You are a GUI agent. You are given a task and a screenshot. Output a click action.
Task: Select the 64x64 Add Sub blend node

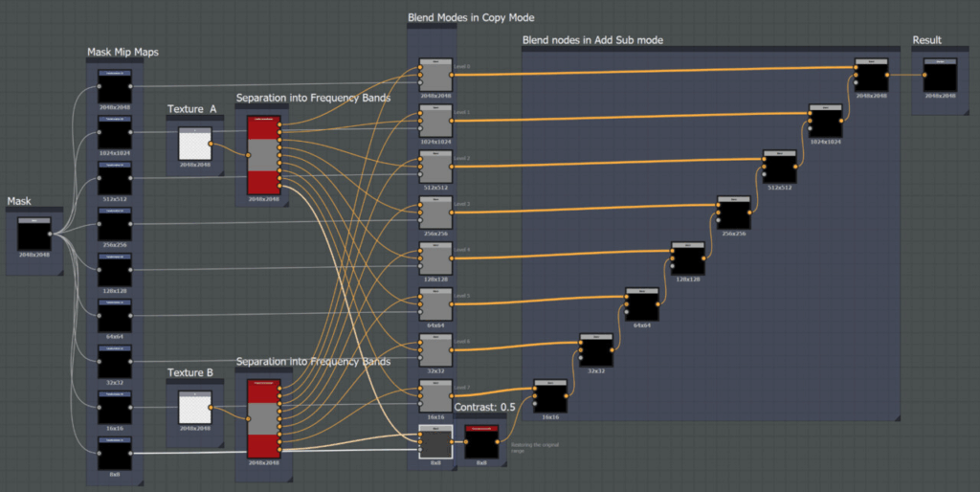(x=642, y=304)
